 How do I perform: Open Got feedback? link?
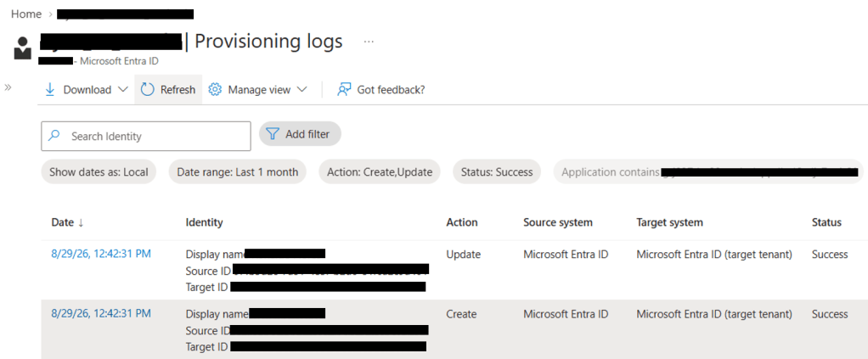391,90
